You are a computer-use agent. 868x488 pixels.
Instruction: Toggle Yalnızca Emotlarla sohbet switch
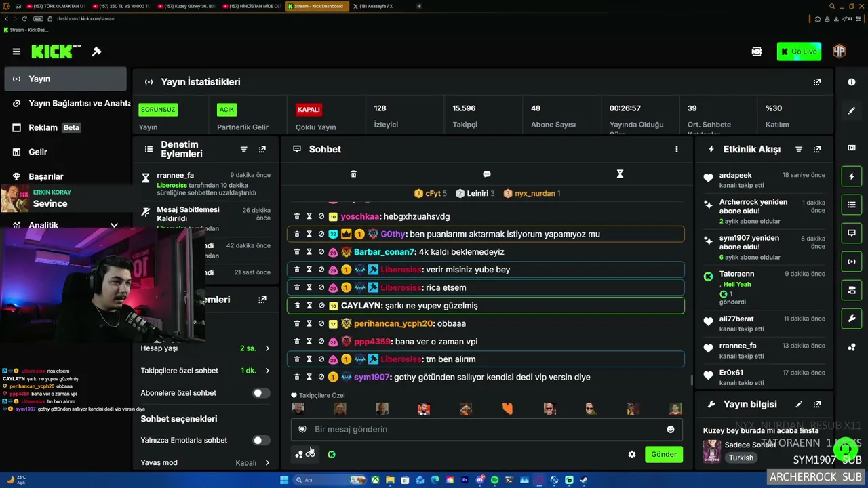click(261, 441)
